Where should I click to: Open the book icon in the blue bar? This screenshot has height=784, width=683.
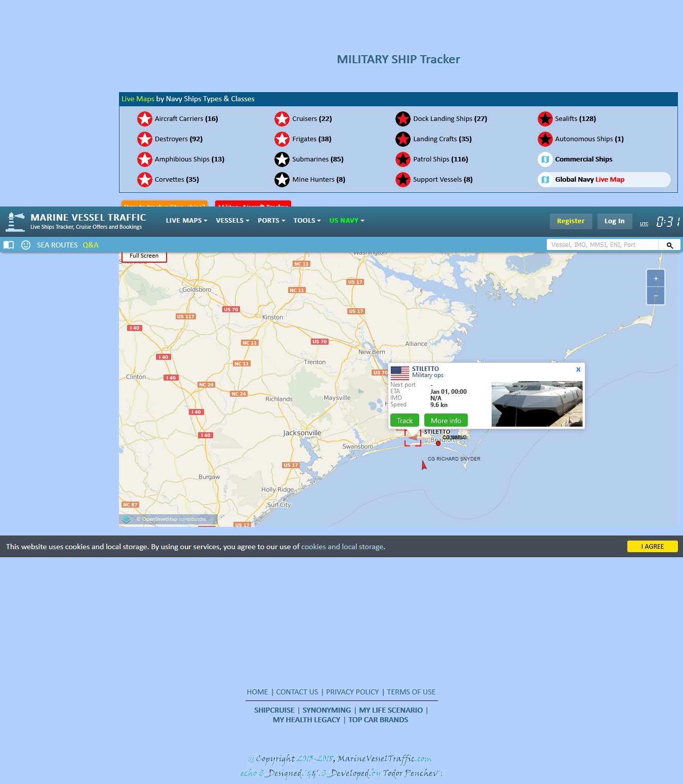(9, 245)
